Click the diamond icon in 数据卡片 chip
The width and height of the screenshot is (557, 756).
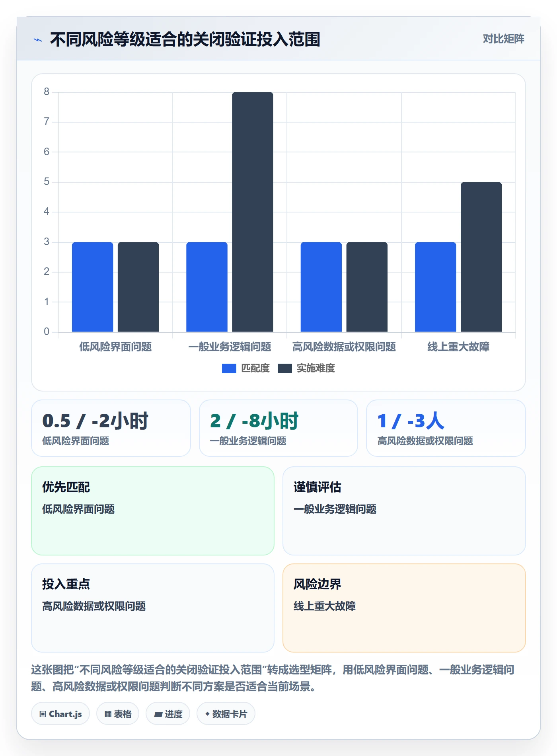click(x=207, y=714)
